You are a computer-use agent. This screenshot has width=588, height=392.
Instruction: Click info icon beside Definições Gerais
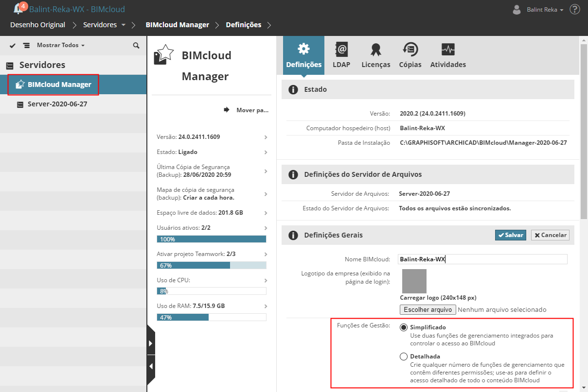pos(293,235)
